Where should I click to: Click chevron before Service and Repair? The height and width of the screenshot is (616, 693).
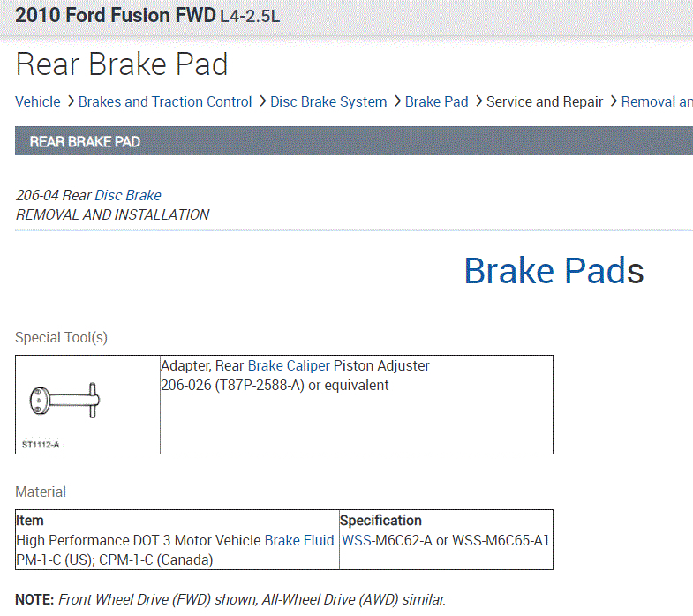tap(478, 101)
